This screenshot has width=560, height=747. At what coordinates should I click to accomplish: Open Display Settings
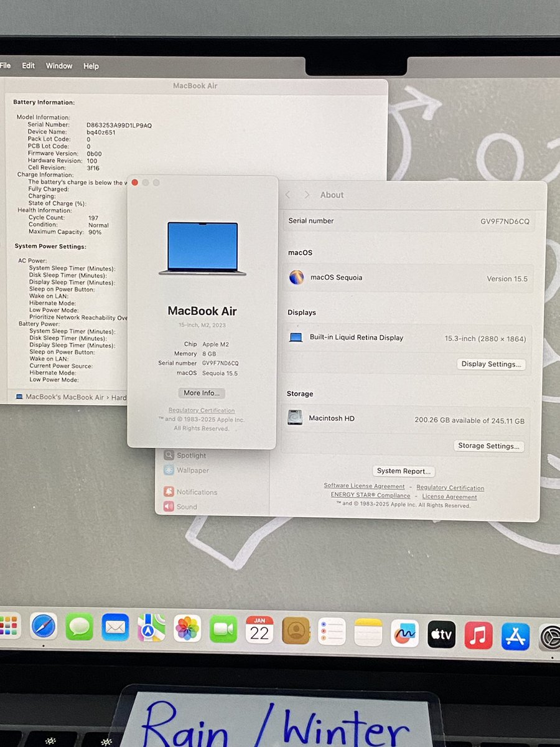[x=491, y=364]
